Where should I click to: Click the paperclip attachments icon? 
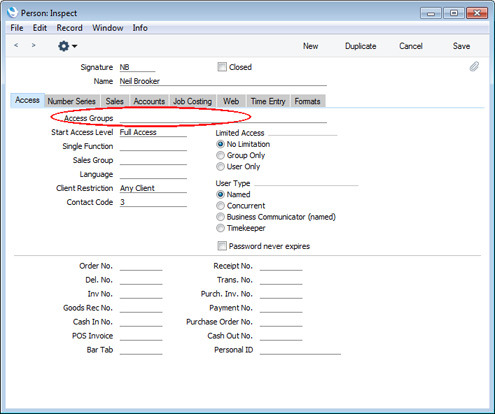[x=474, y=67]
